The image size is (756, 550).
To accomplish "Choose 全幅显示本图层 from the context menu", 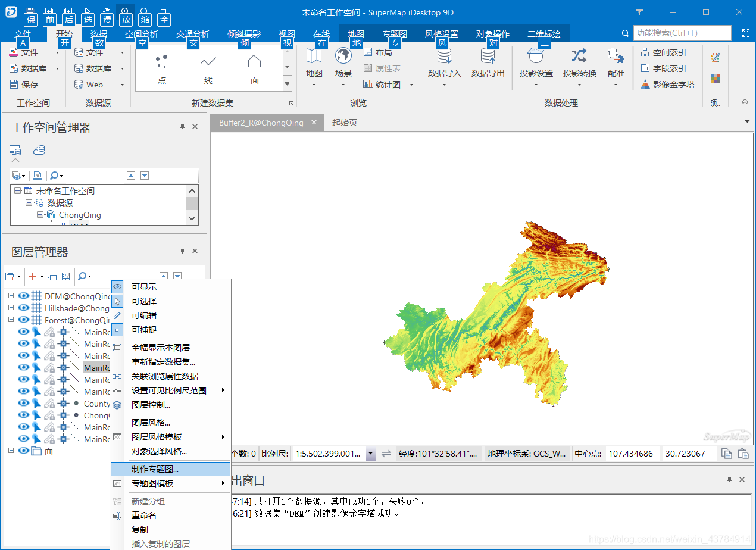I will click(x=170, y=348).
